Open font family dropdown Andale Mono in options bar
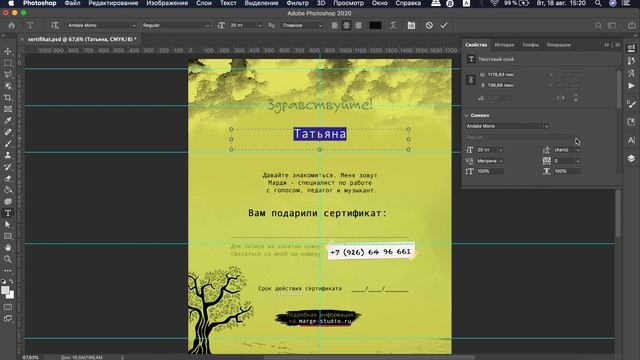This screenshot has width=640, height=360. click(101, 25)
